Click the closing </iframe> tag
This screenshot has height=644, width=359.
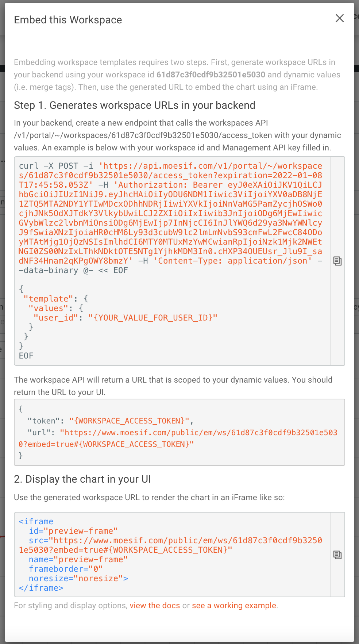41,588
